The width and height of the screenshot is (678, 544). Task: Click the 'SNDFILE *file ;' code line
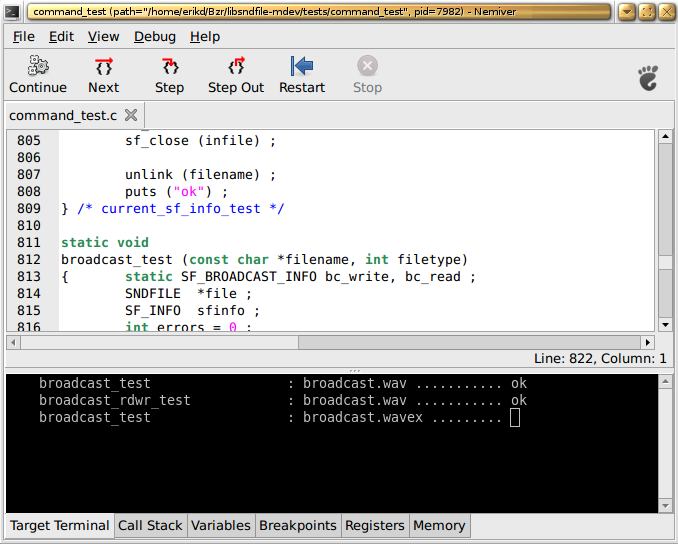pyautogui.click(x=188, y=294)
